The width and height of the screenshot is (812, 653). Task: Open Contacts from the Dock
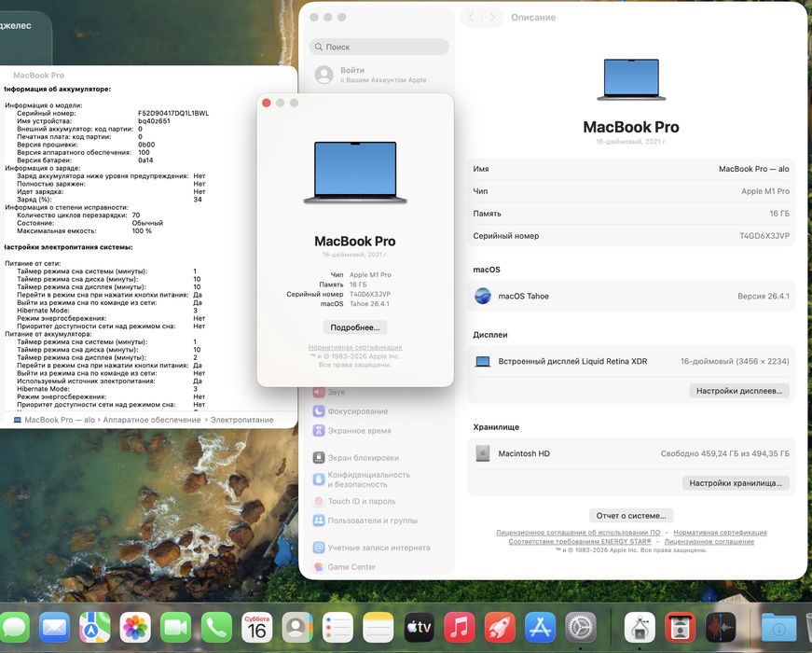pyautogui.click(x=297, y=627)
